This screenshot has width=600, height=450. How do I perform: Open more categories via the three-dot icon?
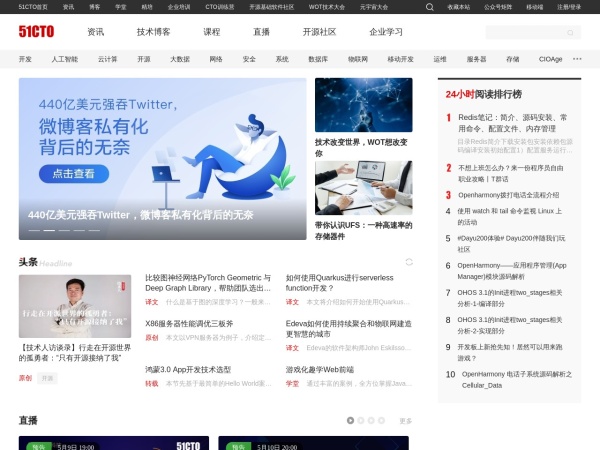577,59
